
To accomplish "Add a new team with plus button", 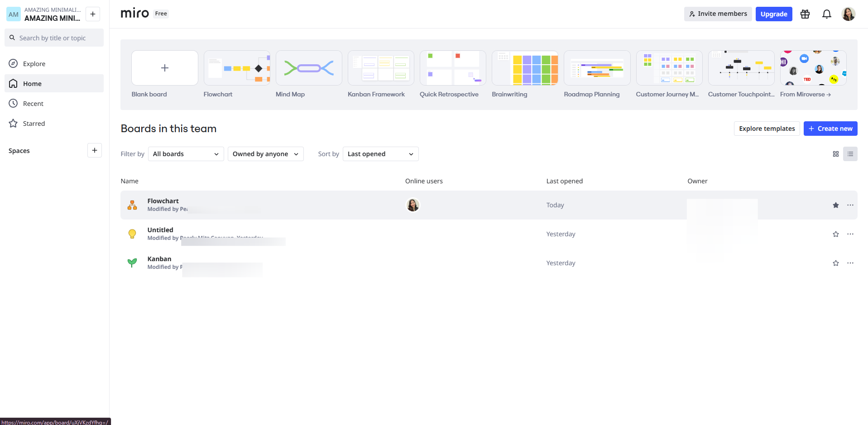I will point(93,14).
